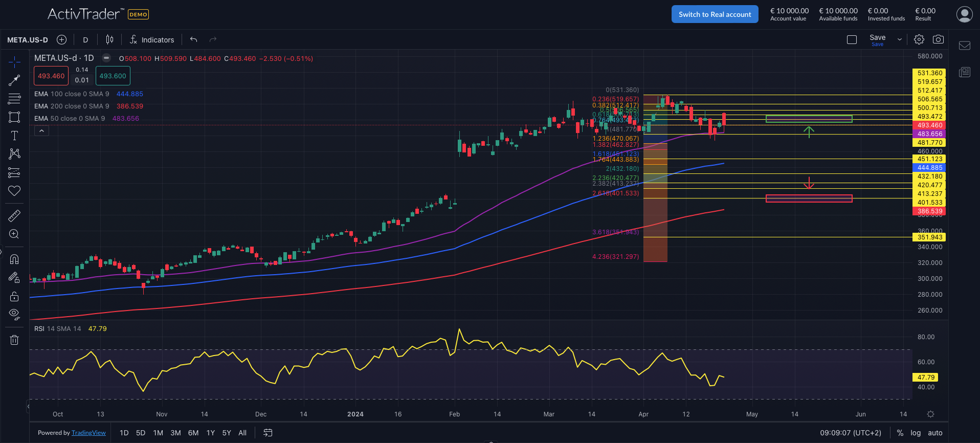Select the trend line drawing tool
Image resolution: width=980 pixels, height=443 pixels.
coord(14,80)
